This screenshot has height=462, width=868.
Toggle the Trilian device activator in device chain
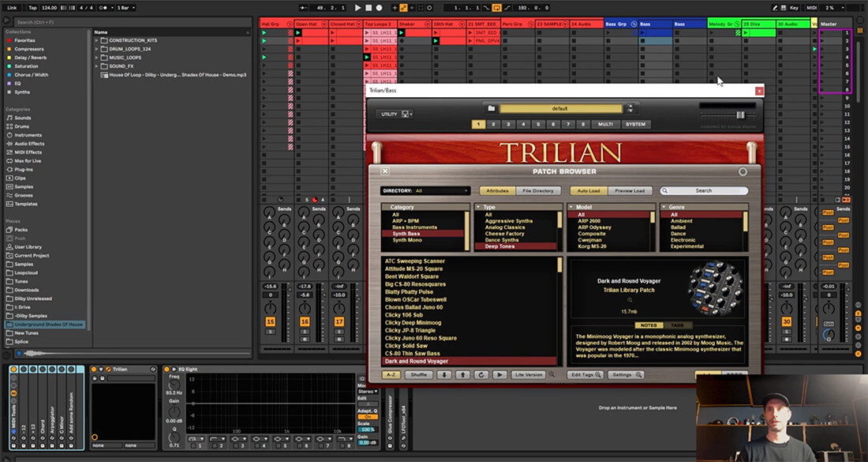(94, 370)
